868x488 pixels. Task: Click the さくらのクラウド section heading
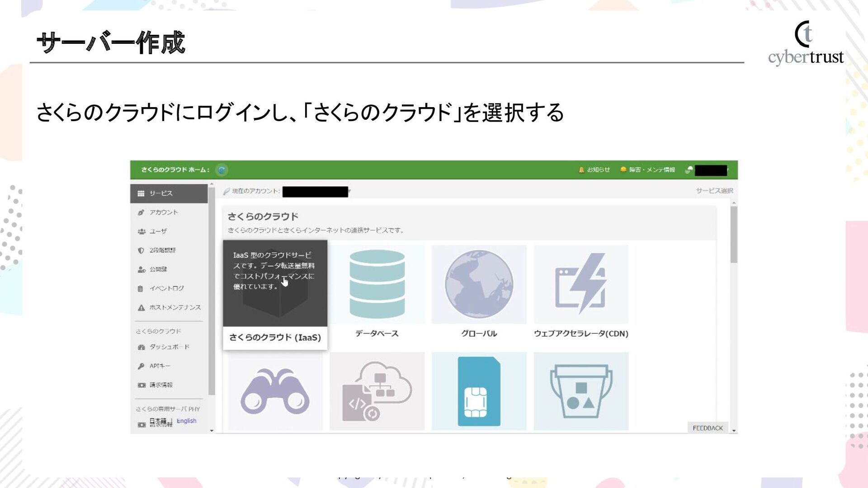tap(263, 216)
